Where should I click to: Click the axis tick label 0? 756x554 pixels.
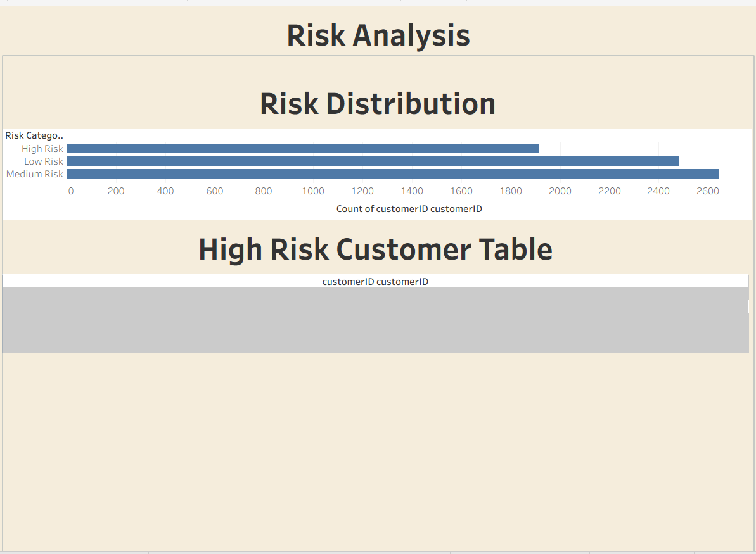click(x=71, y=191)
